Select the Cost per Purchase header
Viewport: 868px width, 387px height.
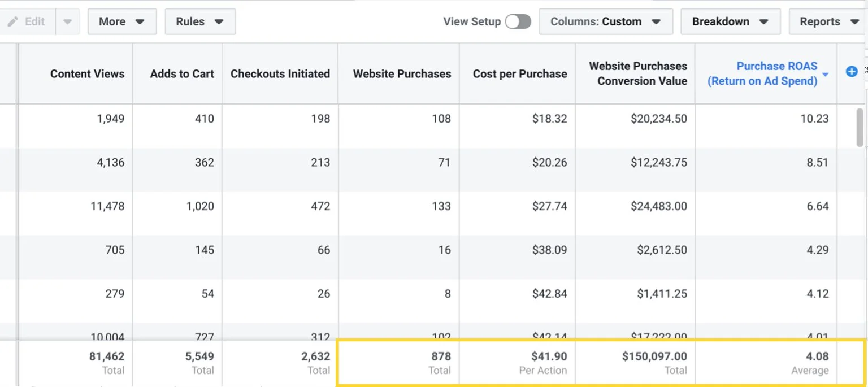(519, 73)
